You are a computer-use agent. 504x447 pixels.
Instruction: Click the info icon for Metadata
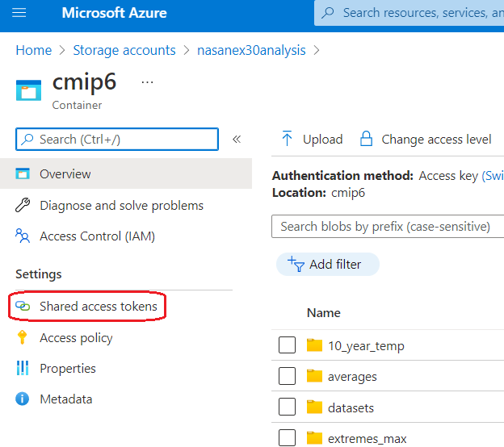[22, 399]
